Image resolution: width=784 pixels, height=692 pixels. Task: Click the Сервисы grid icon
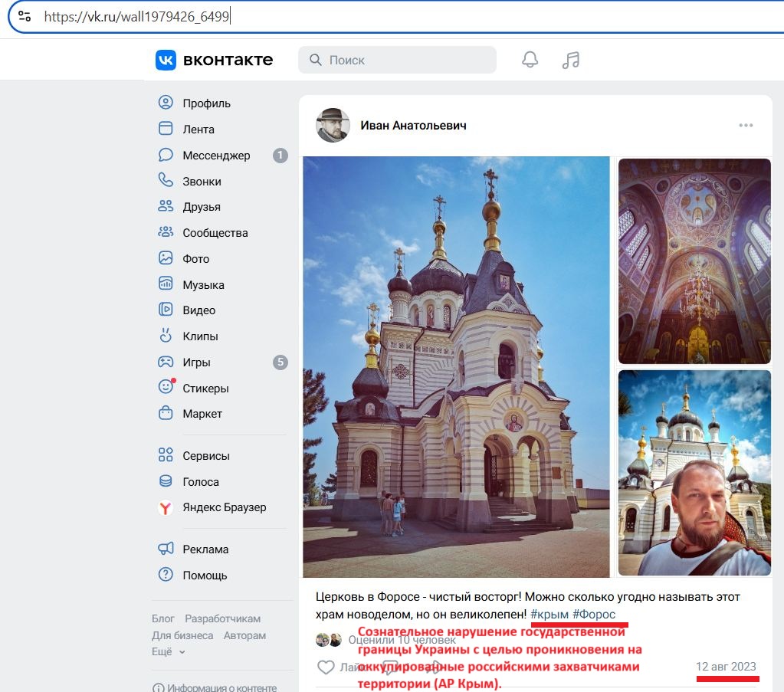(166, 455)
